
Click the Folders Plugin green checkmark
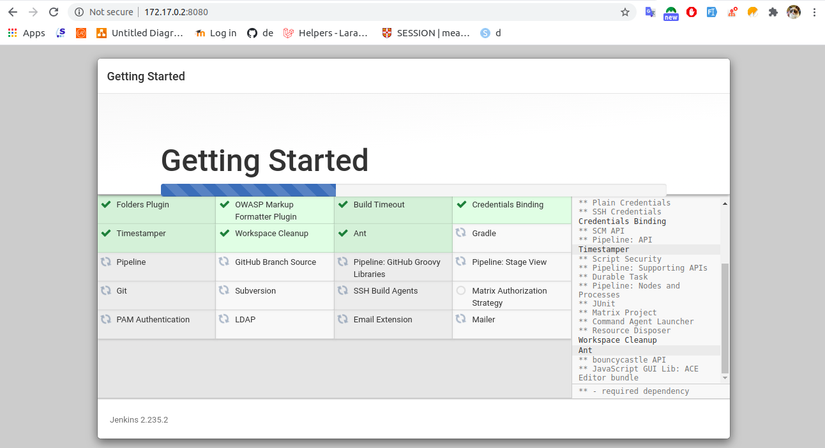pos(106,204)
